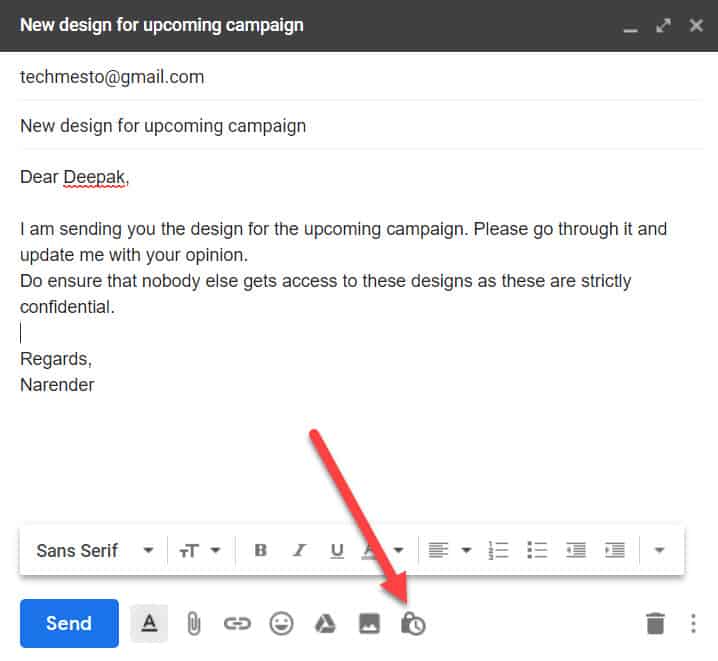
Task: Insert photo with the image icon
Action: [369, 623]
